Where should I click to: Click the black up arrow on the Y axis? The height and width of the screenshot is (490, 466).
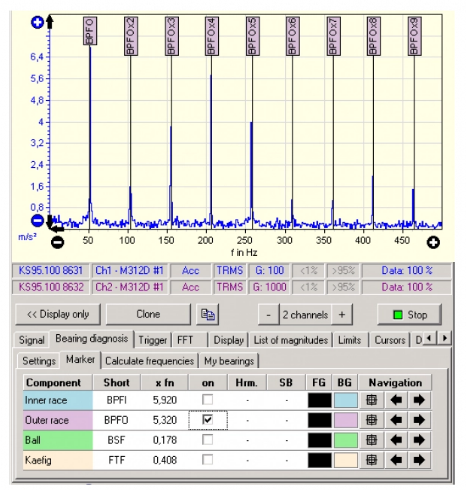50,22
